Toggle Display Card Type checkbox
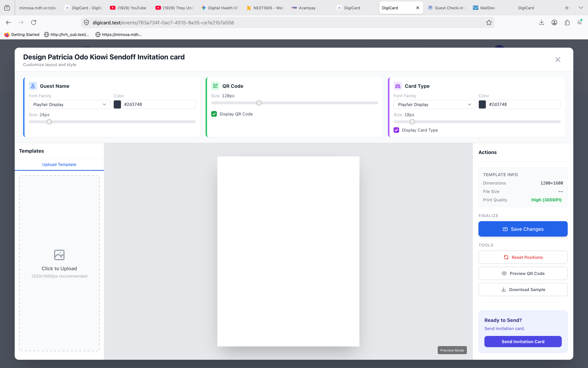The width and height of the screenshot is (588, 368). point(396,130)
